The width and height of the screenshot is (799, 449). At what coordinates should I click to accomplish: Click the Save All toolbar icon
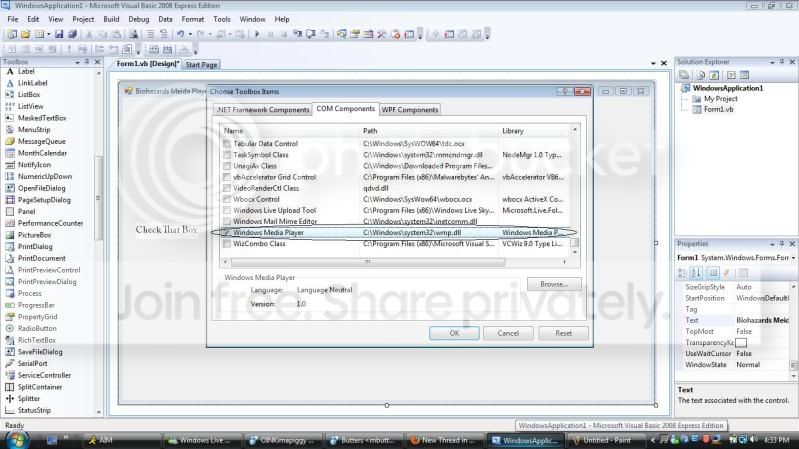pos(72,34)
